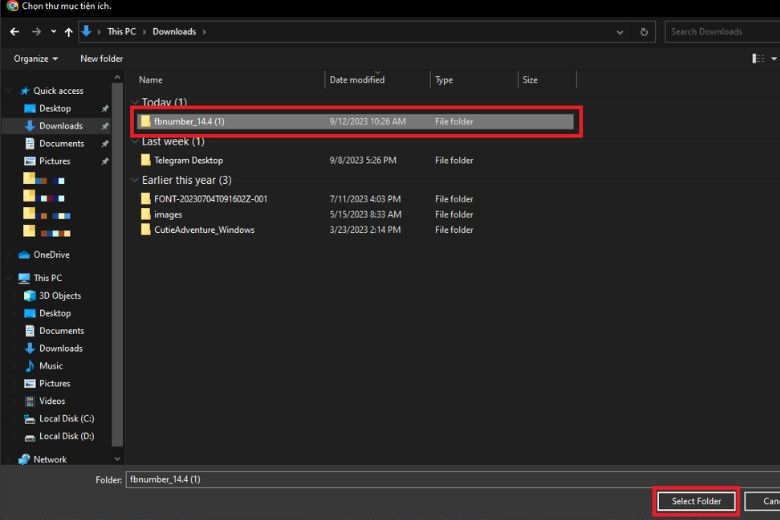Open the Videos folder in sidebar
The width and height of the screenshot is (780, 520).
point(52,401)
